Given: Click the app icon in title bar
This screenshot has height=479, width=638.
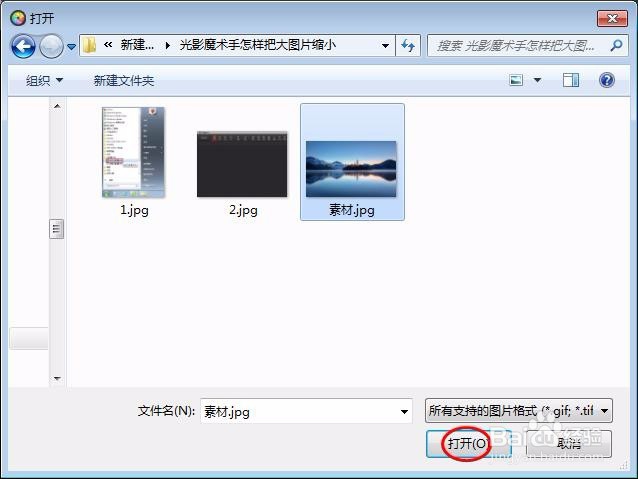Looking at the screenshot, I should (x=18, y=18).
